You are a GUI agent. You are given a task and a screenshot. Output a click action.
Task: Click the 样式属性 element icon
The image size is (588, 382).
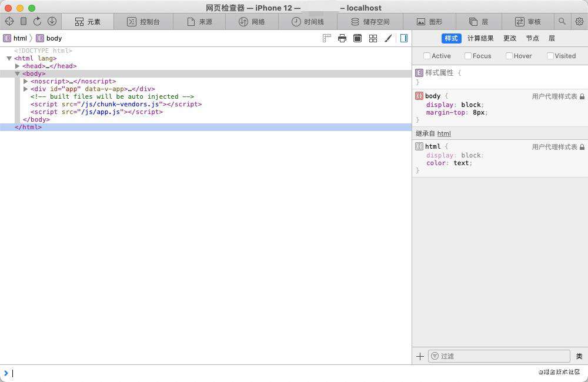tap(419, 73)
